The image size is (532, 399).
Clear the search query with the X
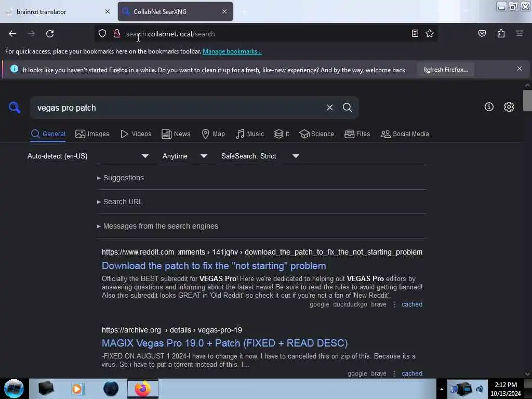[329, 108]
